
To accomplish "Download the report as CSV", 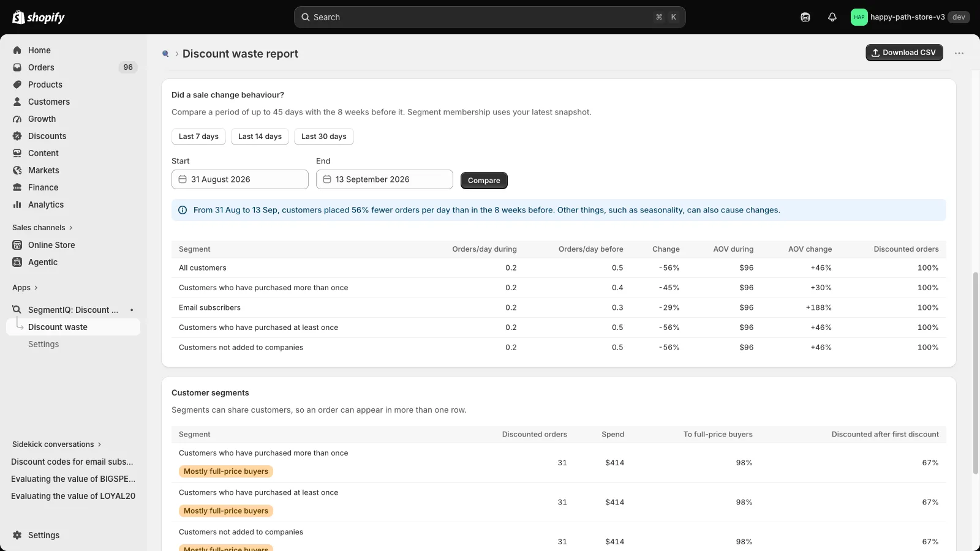I will click(904, 53).
